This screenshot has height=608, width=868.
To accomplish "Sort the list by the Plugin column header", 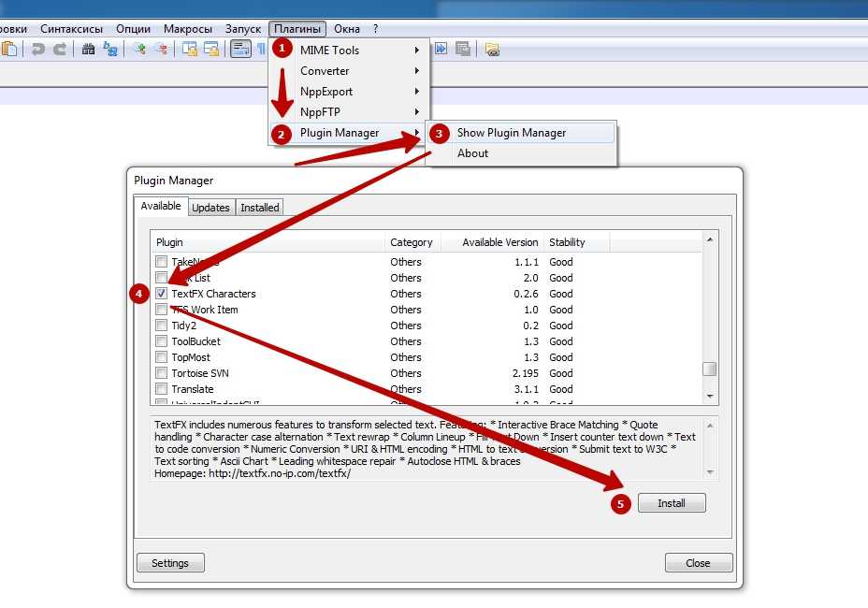I will 268,242.
